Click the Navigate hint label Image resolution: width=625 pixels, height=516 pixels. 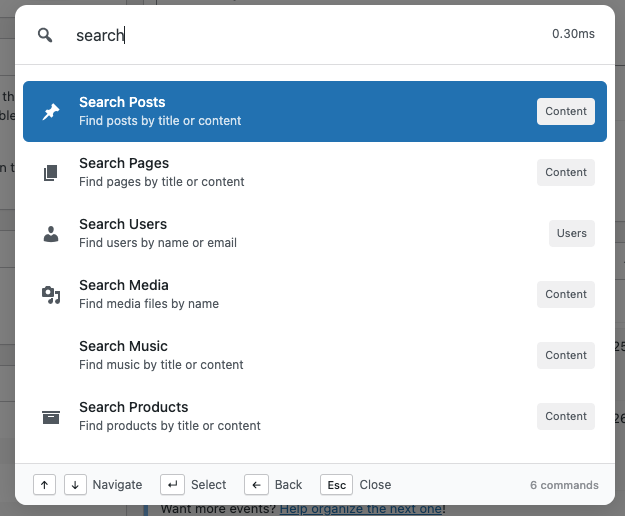point(117,485)
